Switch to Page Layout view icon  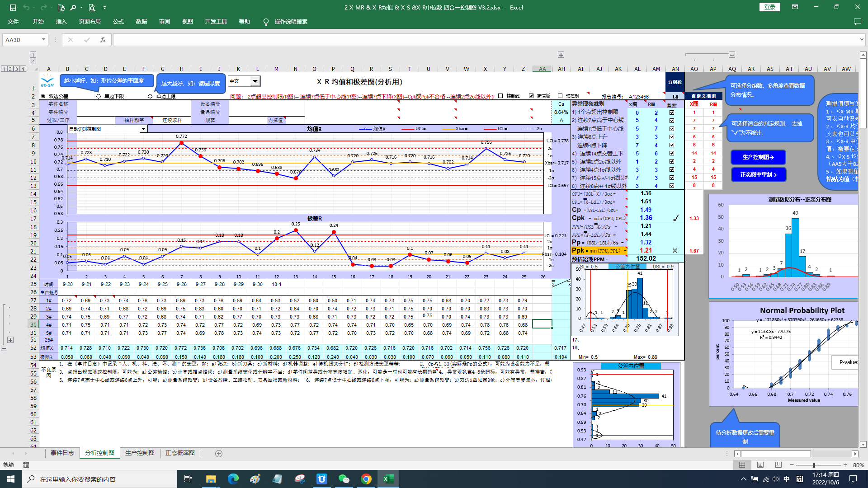(760, 465)
